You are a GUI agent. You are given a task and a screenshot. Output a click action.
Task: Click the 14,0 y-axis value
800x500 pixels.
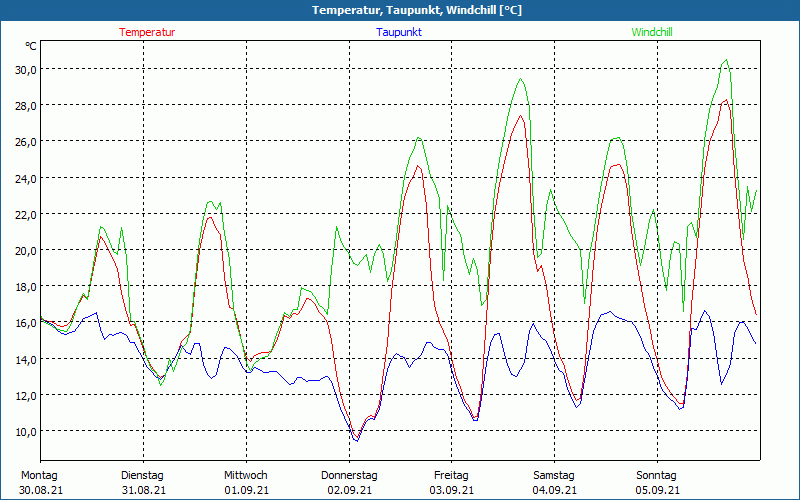tap(25, 359)
